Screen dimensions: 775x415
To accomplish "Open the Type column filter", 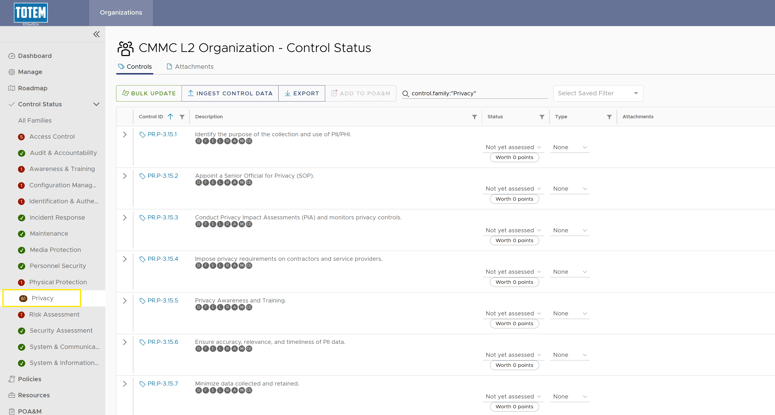I will tap(609, 117).
